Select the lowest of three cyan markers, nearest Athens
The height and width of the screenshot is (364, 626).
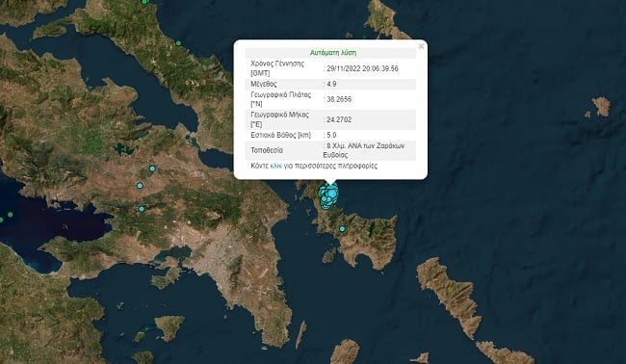click(x=142, y=209)
